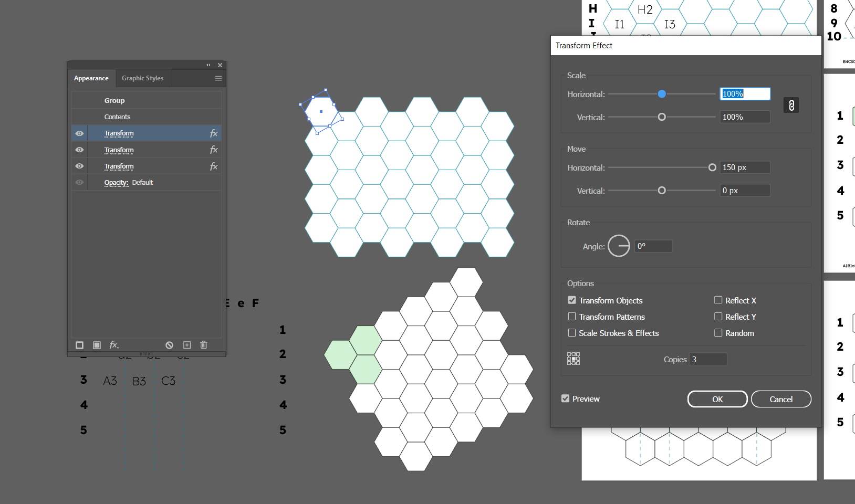Click the Duplicate Selected Item icon
Screen dimensions: 855x504
[x=187, y=345]
